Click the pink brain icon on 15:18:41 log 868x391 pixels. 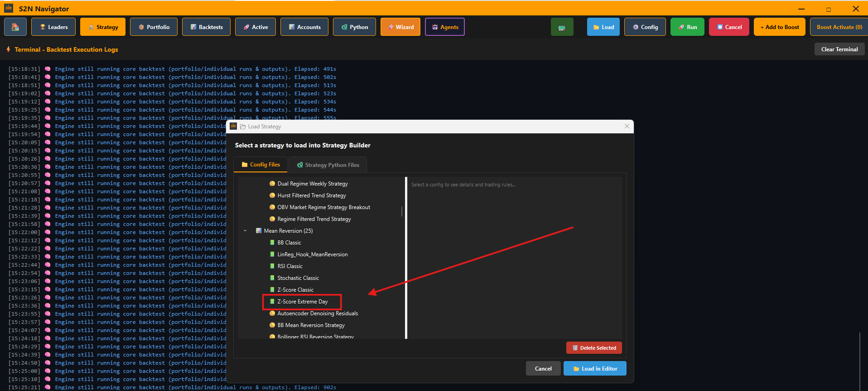[48, 77]
